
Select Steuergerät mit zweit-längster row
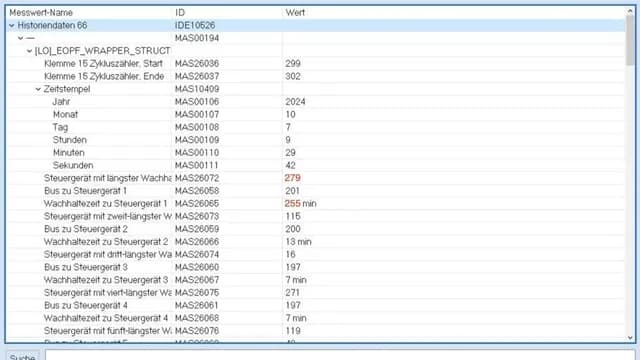coord(316,216)
